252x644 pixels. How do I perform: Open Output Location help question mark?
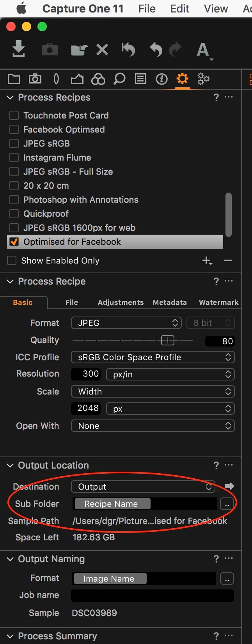point(216,465)
